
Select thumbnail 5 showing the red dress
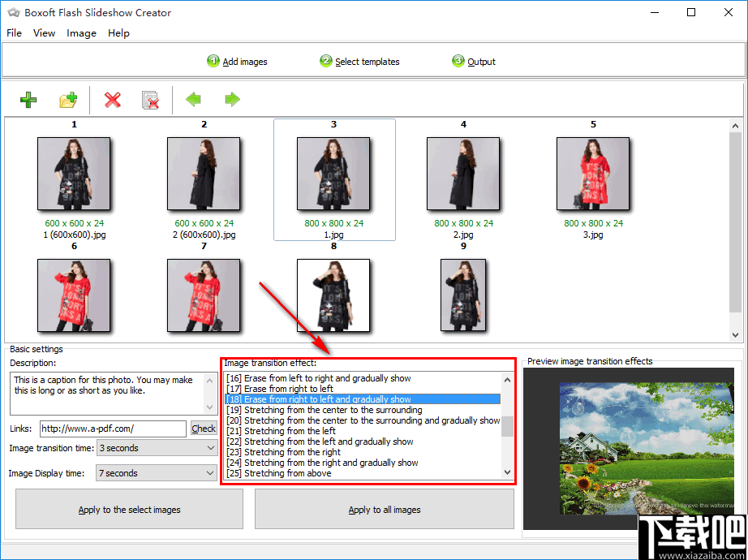[593, 174]
